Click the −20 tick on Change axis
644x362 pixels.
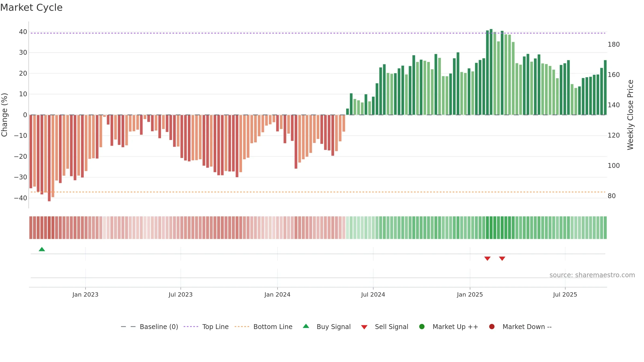tap(21, 157)
